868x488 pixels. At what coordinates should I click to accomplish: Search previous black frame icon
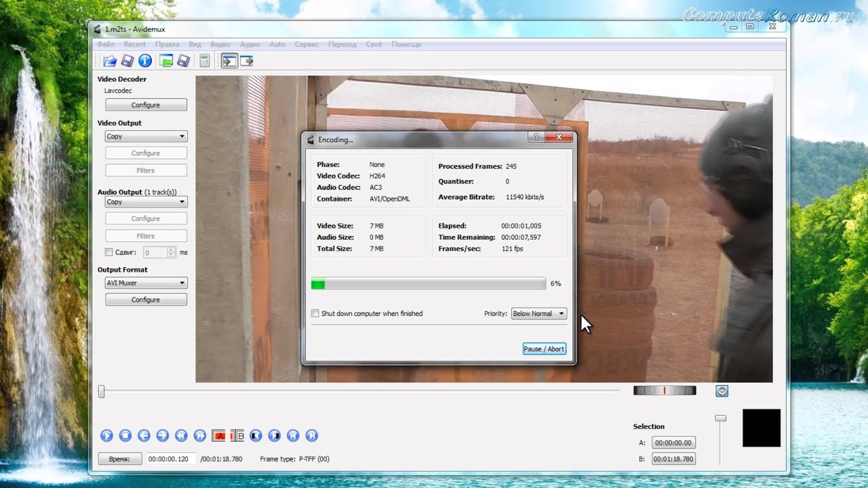click(256, 436)
